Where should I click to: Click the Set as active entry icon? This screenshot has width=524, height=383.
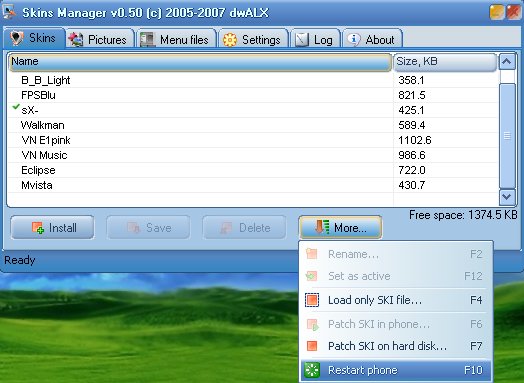[311, 276]
